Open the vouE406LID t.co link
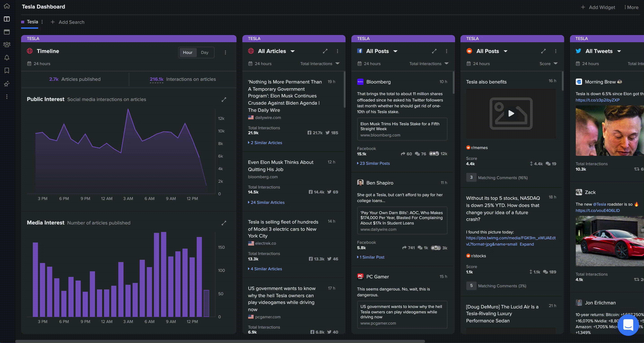644x343 pixels. pyautogui.click(x=598, y=211)
